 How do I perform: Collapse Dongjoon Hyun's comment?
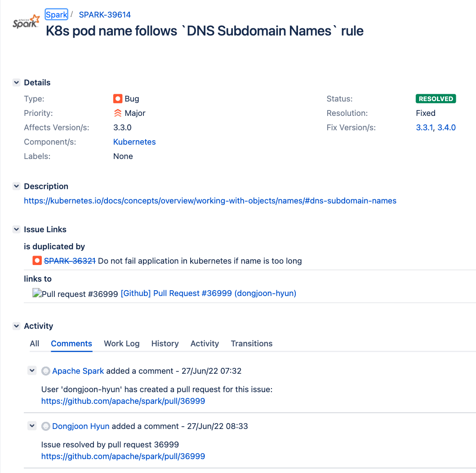pos(31,425)
